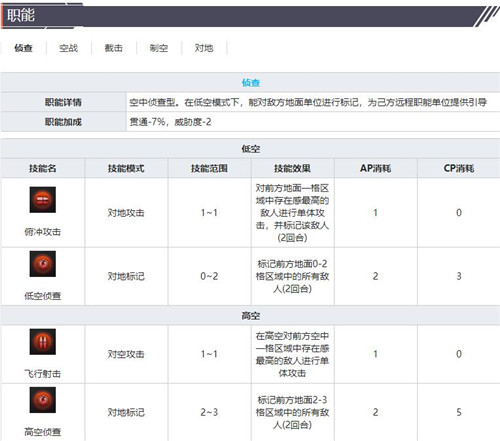The image size is (500, 441).
Task: Click the 标记前方地面0-2 effect description
Action: pos(292,276)
